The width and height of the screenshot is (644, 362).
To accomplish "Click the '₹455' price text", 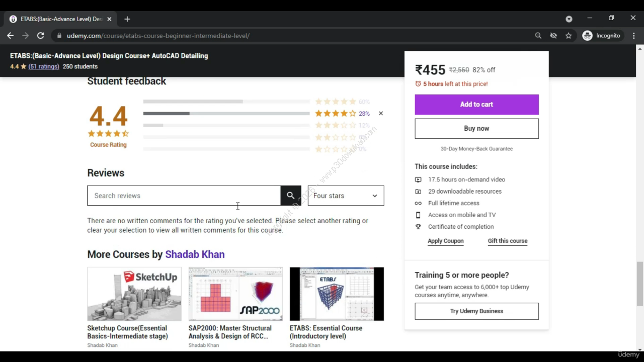I will (430, 70).
